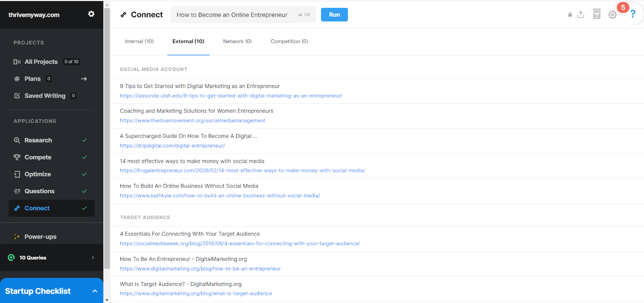Open the Compete application
This screenshot has height=303, width=644.
pyautogui.click(x=38, y=157)
